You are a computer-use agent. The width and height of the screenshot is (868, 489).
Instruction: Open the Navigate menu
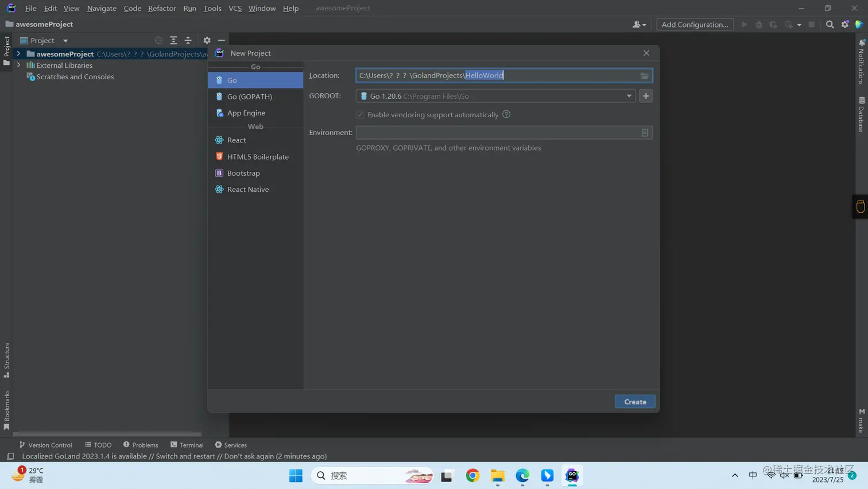click(x=102, y=8)
